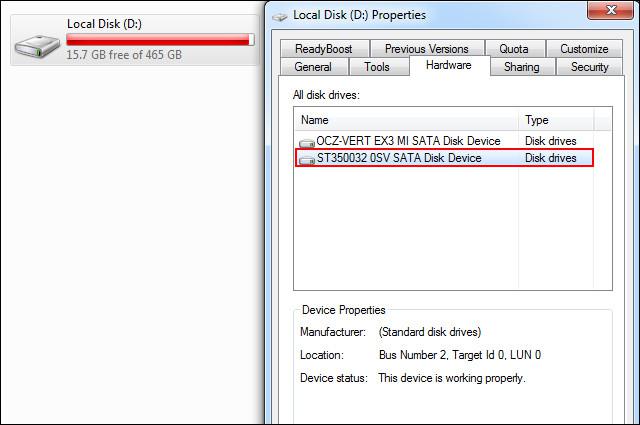
Task: Open the Security tab
Action: tap(589, 67)
